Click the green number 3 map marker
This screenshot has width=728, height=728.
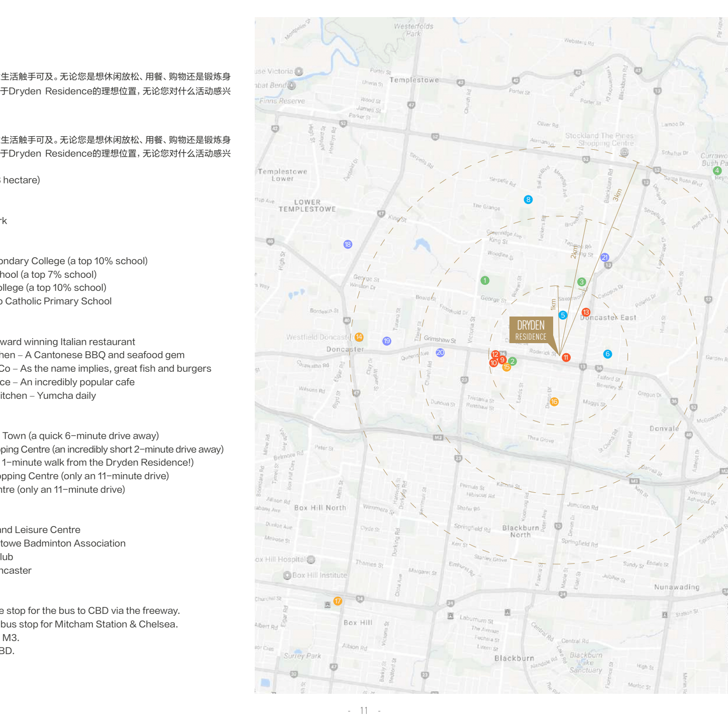click(582, 282)
